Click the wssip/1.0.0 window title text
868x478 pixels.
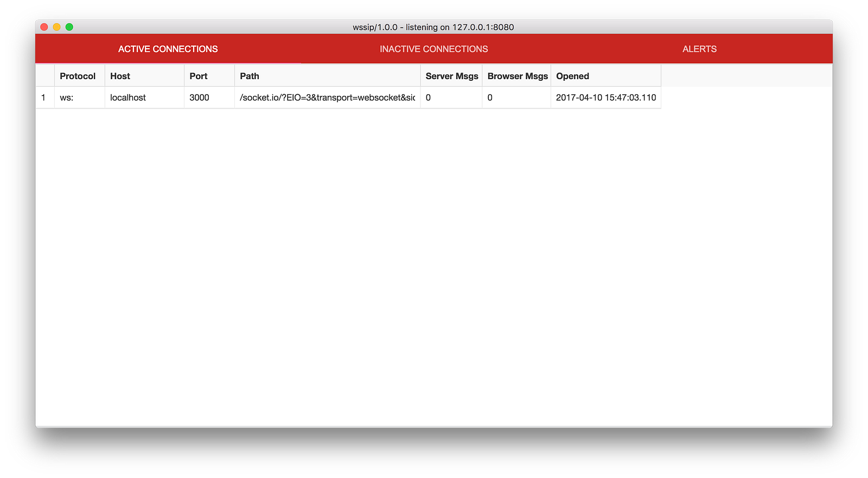pos(433,27)
